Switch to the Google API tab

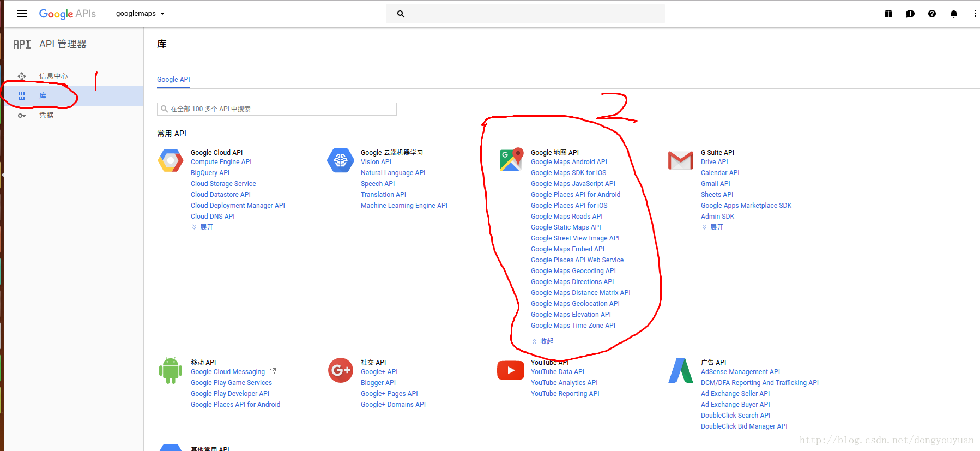click(x=173, y=80)
